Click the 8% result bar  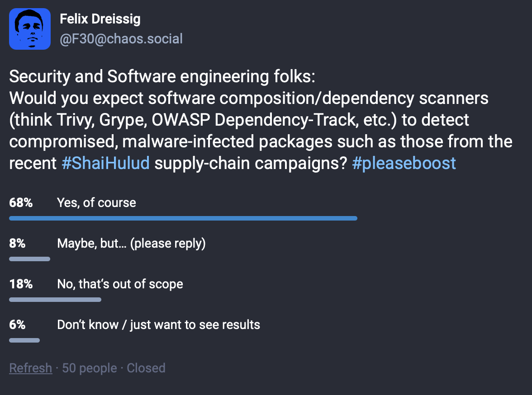(x=30, y=259)
